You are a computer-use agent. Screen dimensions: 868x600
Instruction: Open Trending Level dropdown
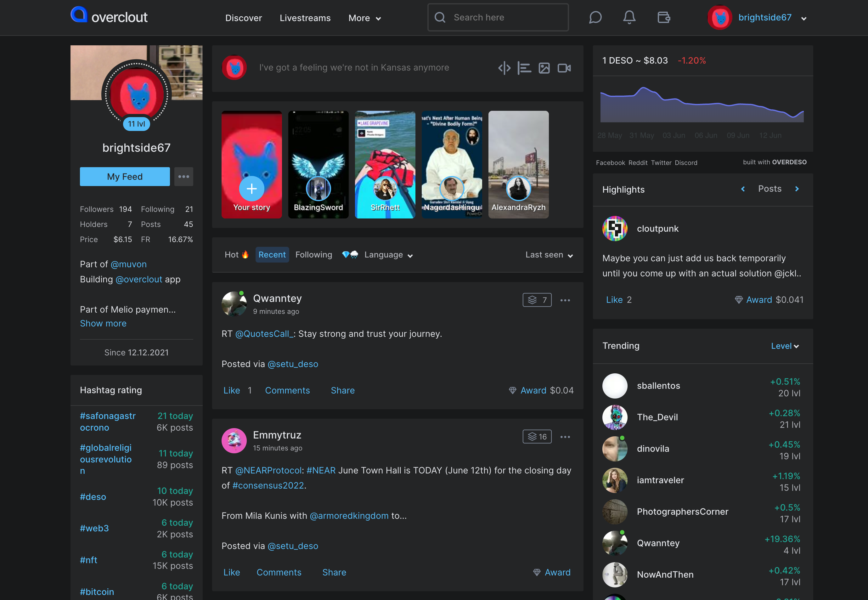point(785,346)
